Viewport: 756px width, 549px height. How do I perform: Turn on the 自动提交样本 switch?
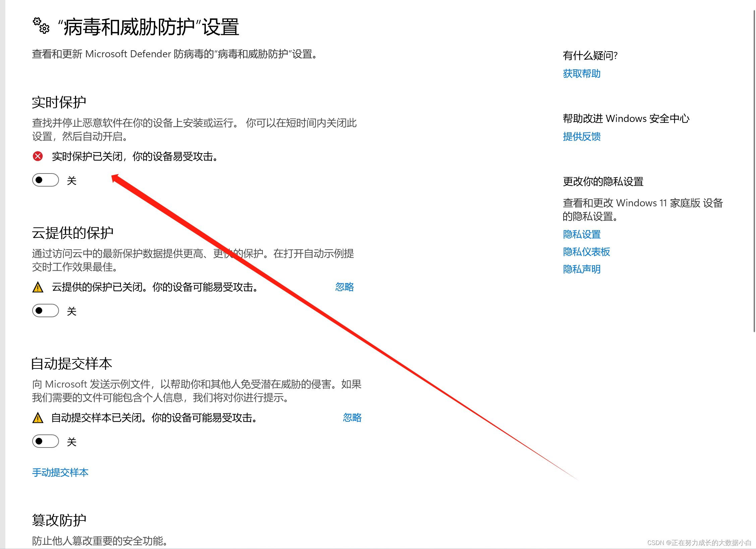[46, 441]
